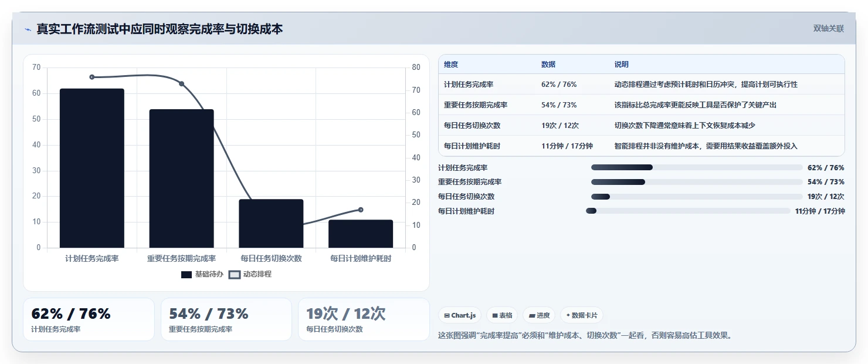Click the title 真实工作流测试中应同时观察完成率与切换成本

160,29
